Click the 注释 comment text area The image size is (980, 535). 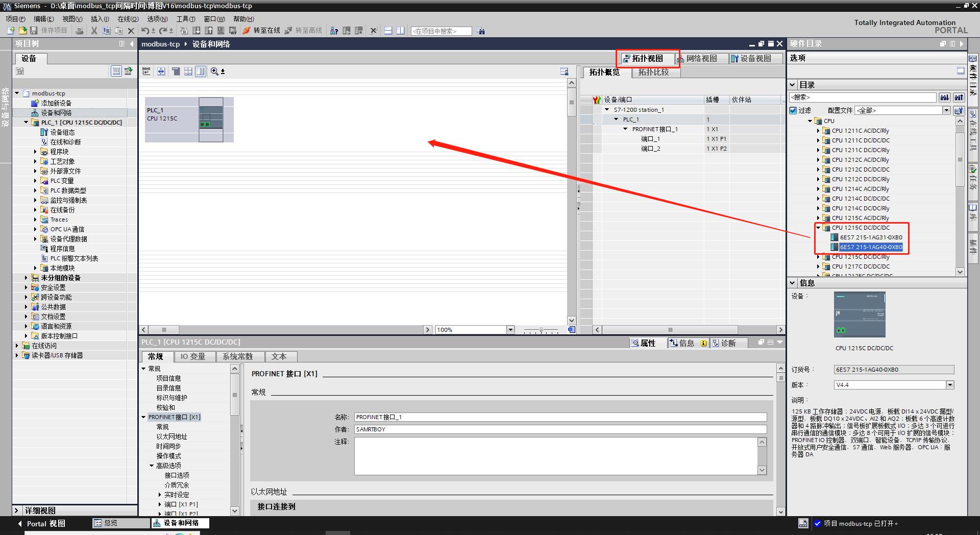tap(556, 456)
